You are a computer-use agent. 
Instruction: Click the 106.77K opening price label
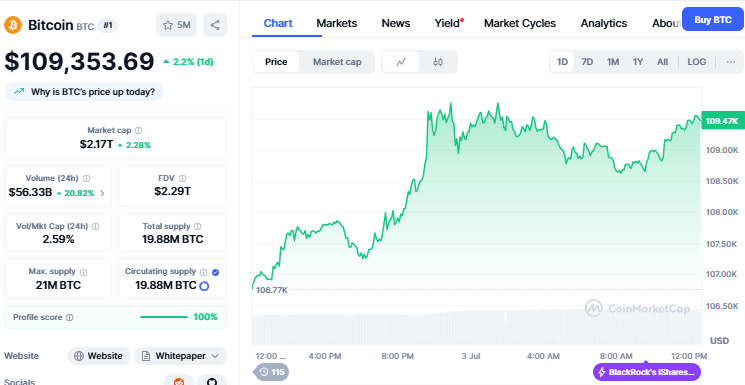point(272,289)
